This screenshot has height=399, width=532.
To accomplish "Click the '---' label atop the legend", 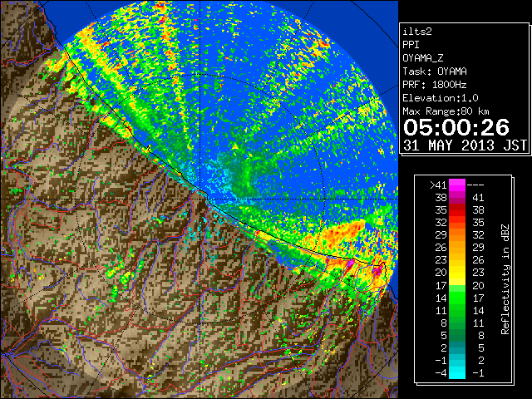I will (475, 185).
